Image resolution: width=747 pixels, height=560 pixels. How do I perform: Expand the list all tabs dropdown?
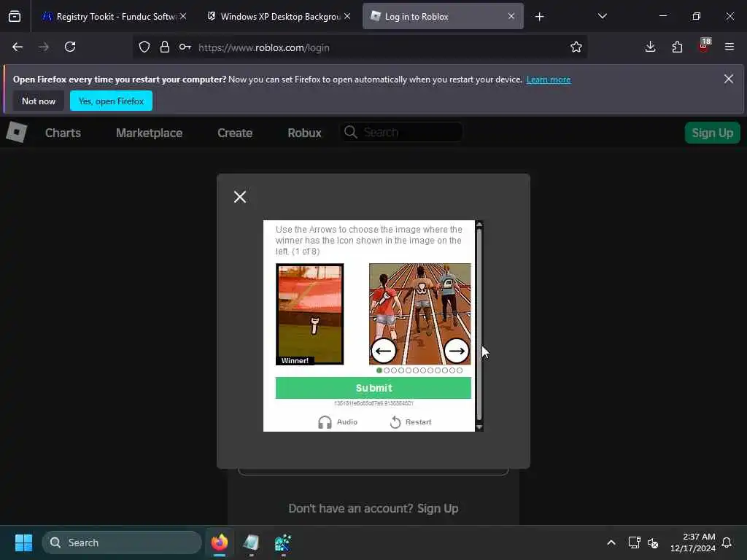(602, 16)
